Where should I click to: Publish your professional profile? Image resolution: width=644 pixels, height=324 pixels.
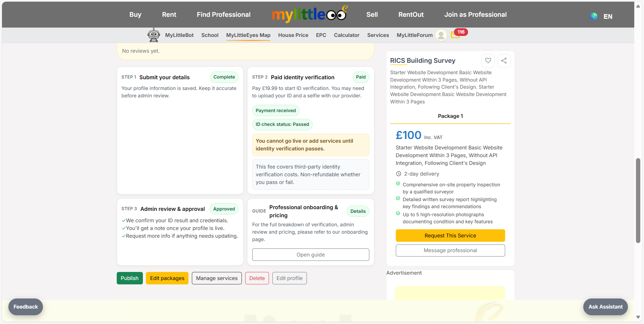click(x=129, y=278)
